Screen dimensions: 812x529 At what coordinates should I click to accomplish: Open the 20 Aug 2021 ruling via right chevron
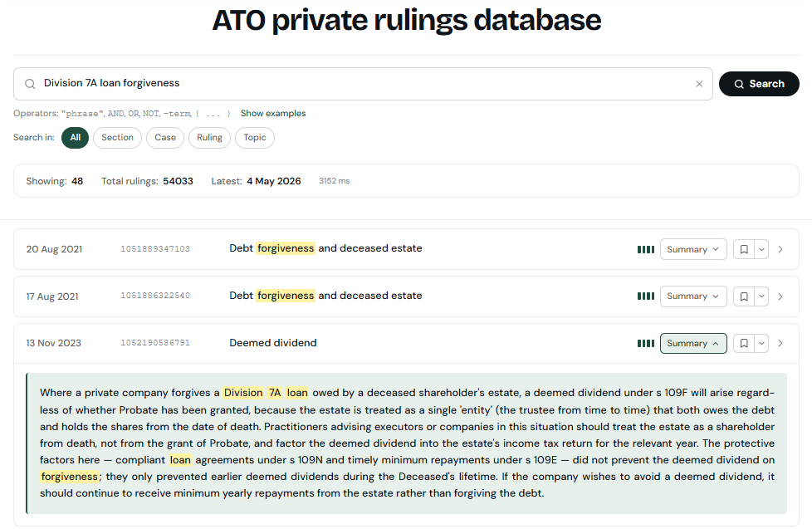click(780, 249)
